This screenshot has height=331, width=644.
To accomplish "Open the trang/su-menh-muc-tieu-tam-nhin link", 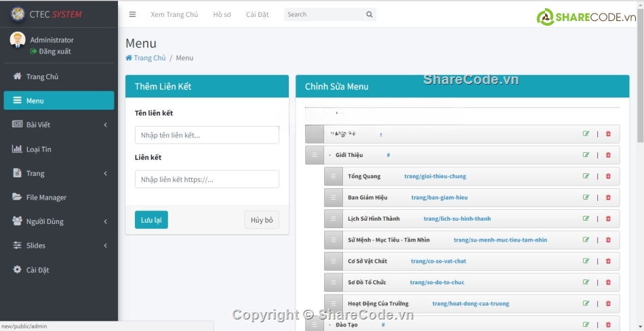I will coord(500,240).
